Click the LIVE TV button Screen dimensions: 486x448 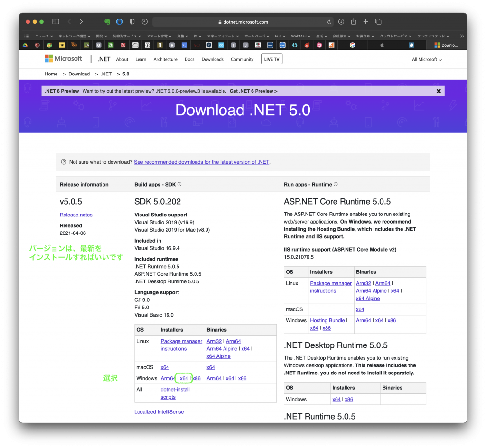[x=272, y=59]
